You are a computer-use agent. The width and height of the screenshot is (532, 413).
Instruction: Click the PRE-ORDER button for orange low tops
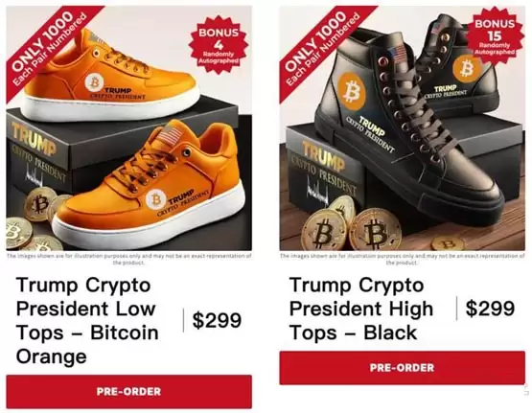(x=129, y=391)
